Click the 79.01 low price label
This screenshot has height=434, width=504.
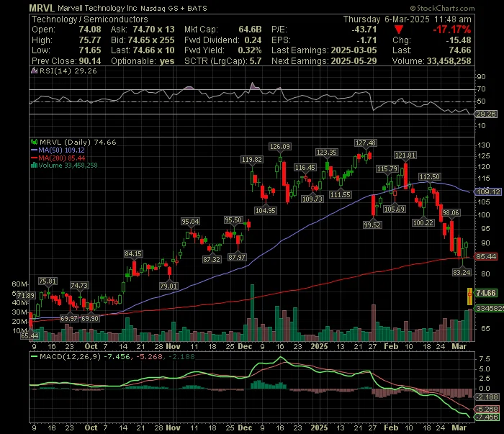pyautogui.click(x=168, y=286)
